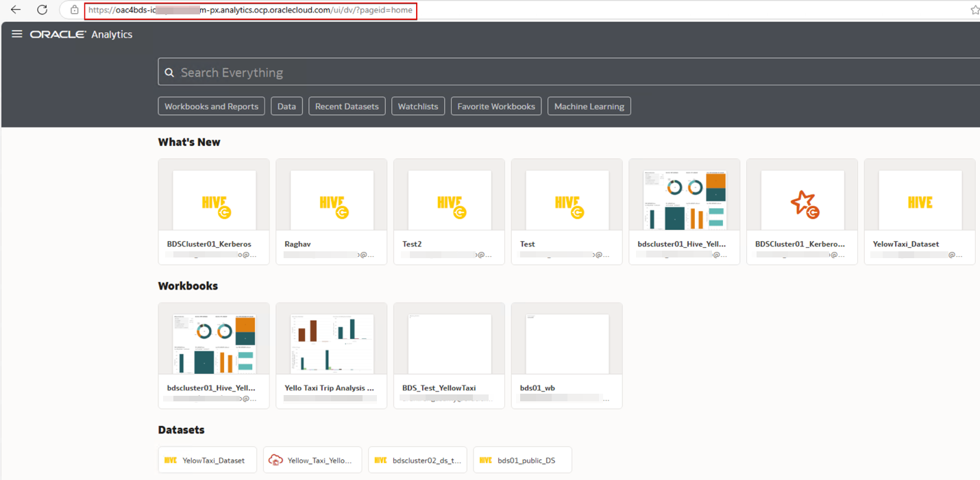Click the search magnifier icon
This screenshot has height=480, width=980.
click(x=169, y=73)
